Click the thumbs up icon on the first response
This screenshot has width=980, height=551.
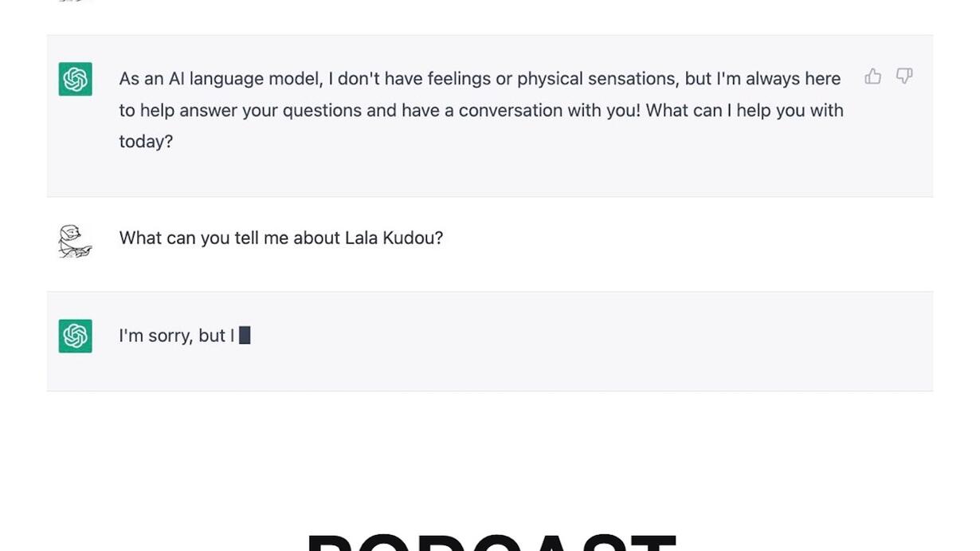pyautogui.click(x=873, y=77)
